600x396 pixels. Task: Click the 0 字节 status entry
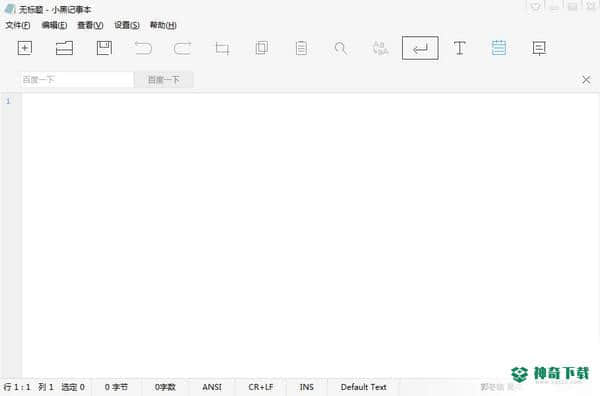pyautogui.click(x=117, y=387)
